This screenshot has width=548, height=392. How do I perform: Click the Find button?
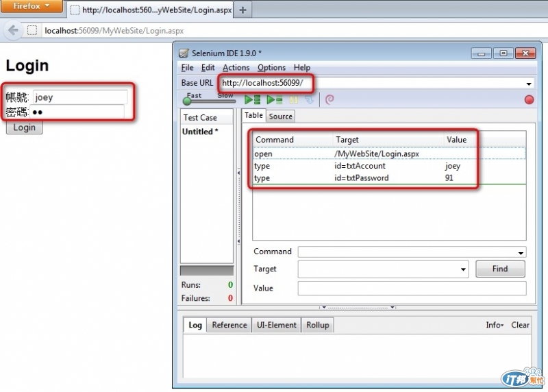point(500,269)
